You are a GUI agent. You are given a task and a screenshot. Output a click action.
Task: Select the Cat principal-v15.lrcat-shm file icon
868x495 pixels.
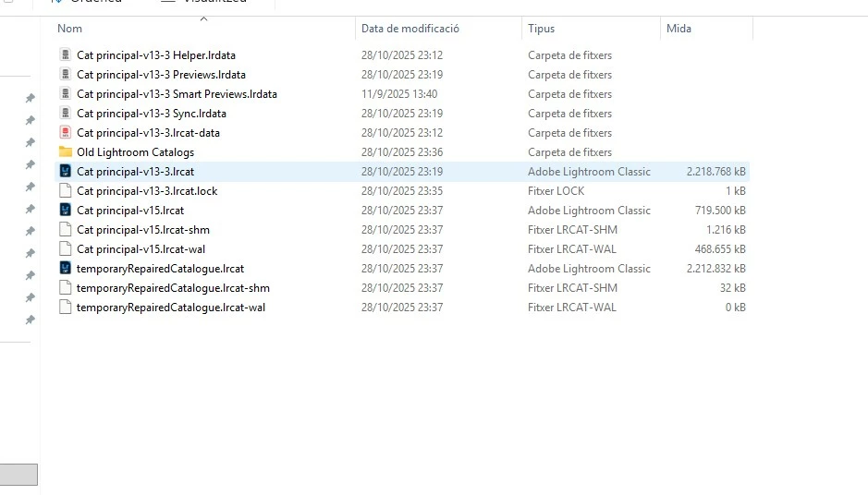pyautogui.click(x=66, y=229)
